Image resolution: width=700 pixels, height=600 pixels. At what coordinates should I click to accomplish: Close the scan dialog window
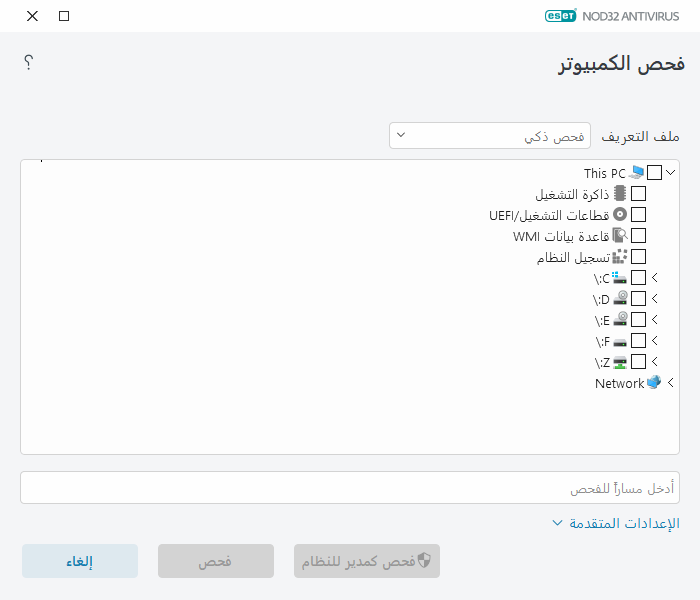point(32,16)
